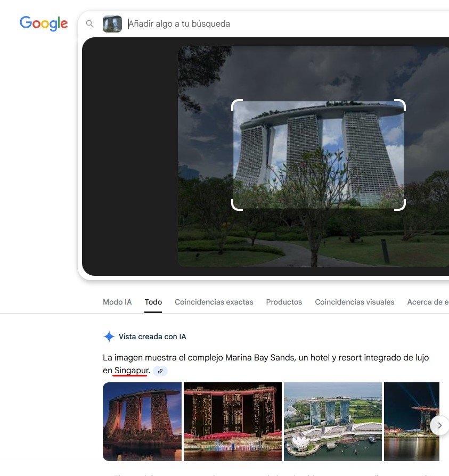Screen dimensions: 449x476
Task: Switch to 'Coincidencias visuales' tab
Action: pos(354,302)
